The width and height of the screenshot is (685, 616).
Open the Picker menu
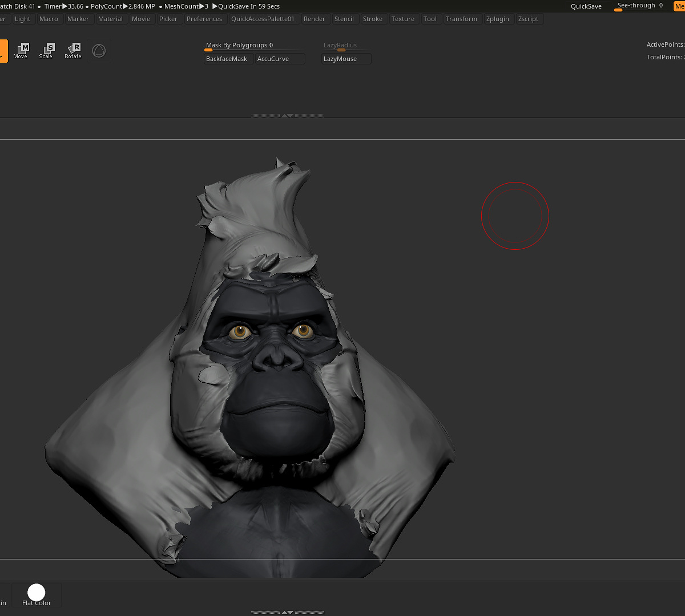click(168, 19)
